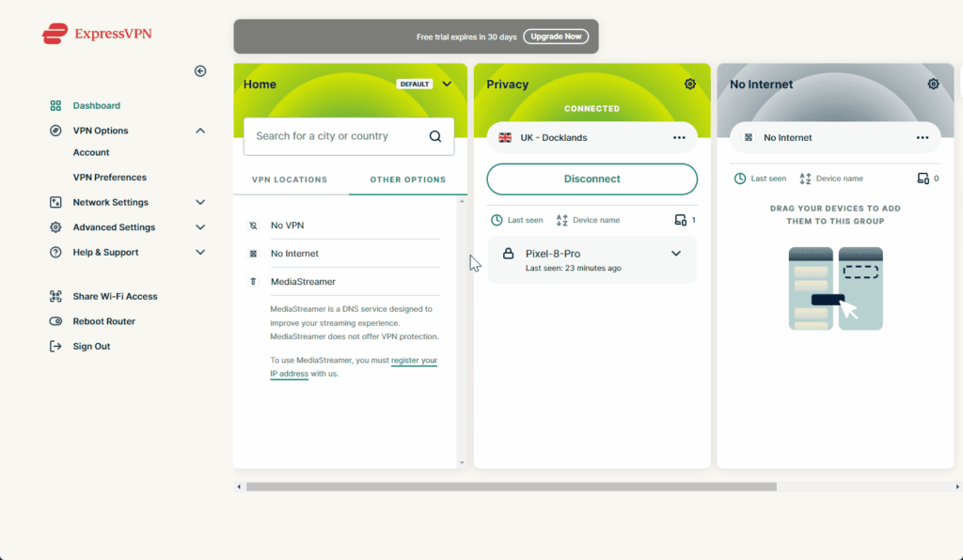Expand the Pixel-8-Pro device details
This screenshot has height=560, width=963.
coord(675,254)
